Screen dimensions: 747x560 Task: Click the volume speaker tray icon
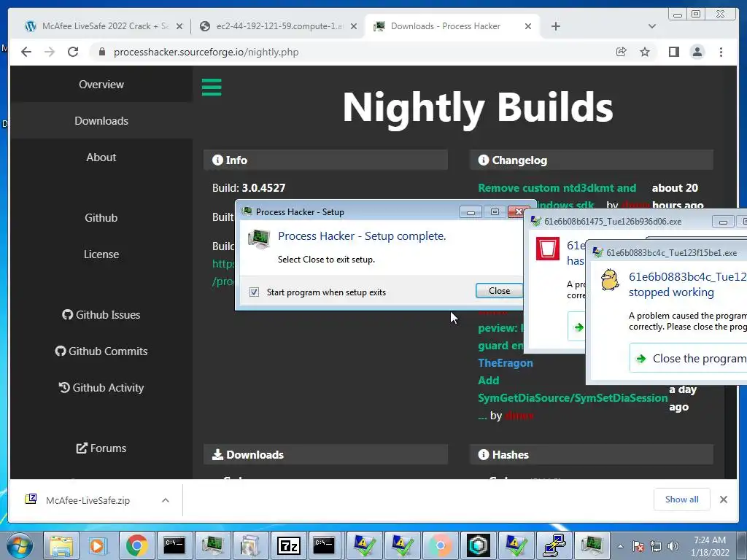(x=673, y=546)
